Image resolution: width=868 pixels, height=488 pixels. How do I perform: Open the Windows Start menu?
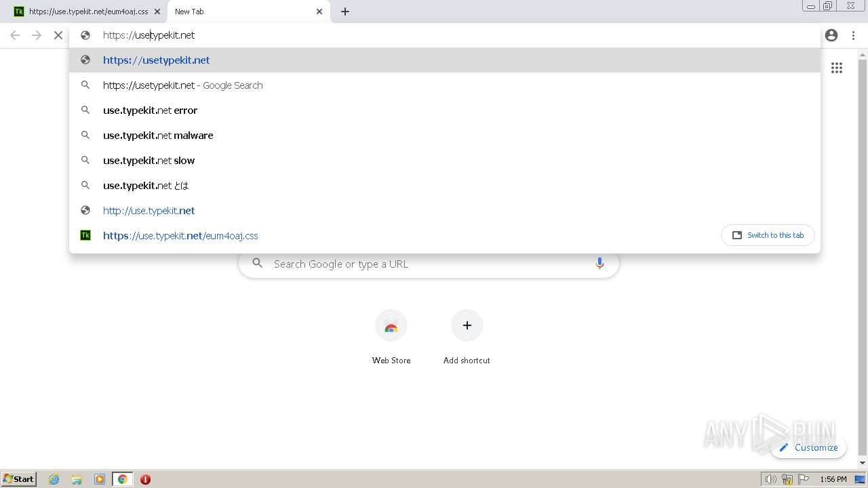coord(19,479)
